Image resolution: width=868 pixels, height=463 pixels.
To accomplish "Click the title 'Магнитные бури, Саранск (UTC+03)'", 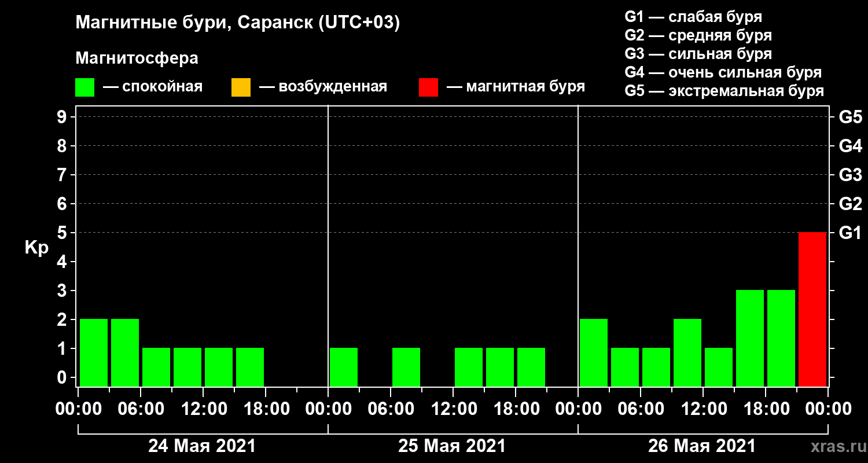I will [238, 24].
